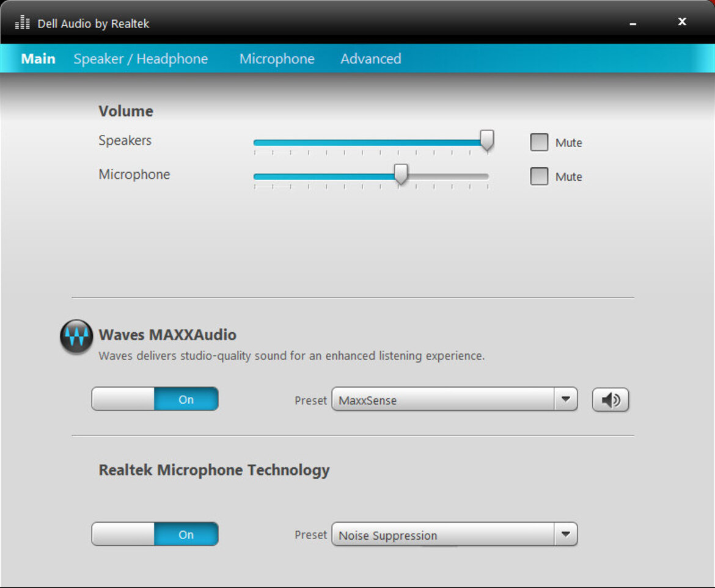Click the Dell Audio equalizer icon in title bar
The width and height of the screenshot is (715, 588).
point(23,23)
